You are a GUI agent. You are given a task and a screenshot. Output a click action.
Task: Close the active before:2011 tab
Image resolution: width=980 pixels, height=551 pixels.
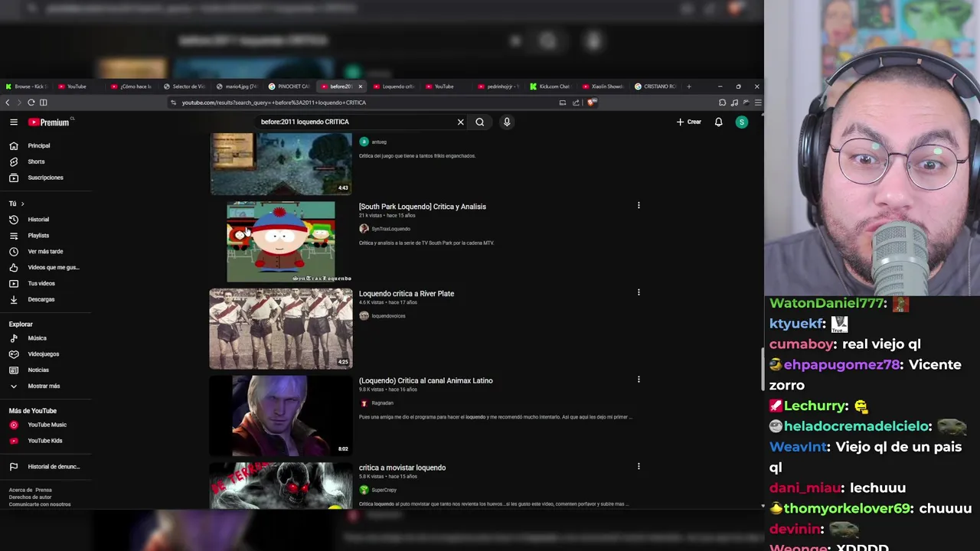(360, 86)
